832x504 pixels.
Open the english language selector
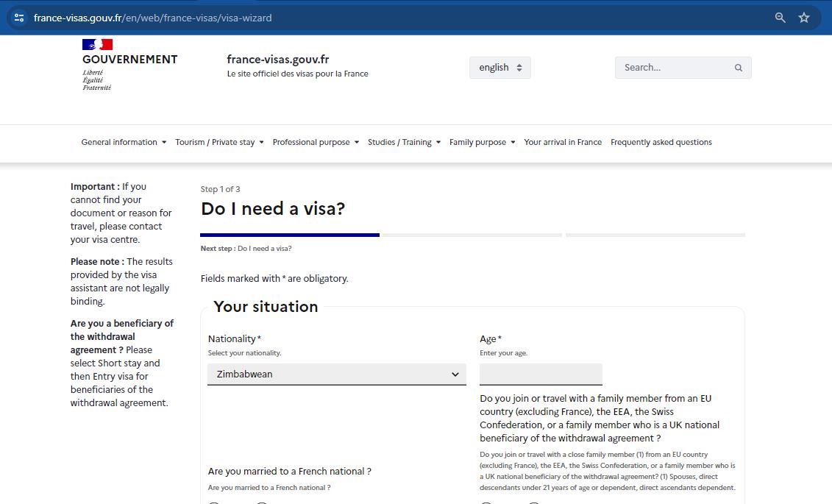(499, 68)
